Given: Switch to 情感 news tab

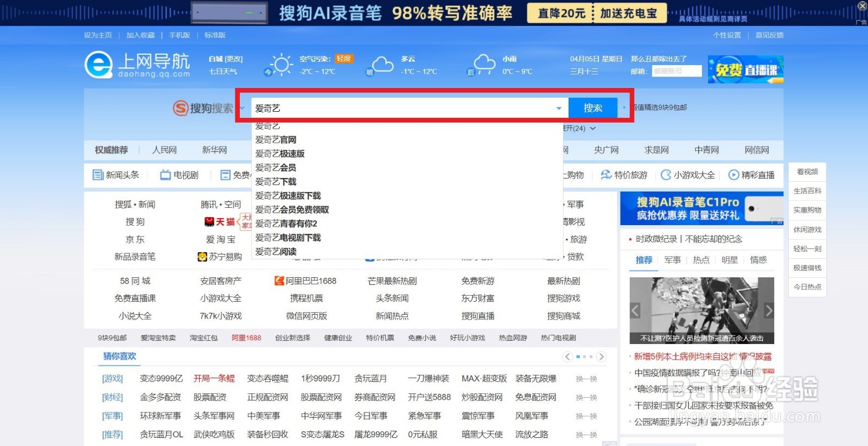Looking at the screenshot, I should pos(758,260).
